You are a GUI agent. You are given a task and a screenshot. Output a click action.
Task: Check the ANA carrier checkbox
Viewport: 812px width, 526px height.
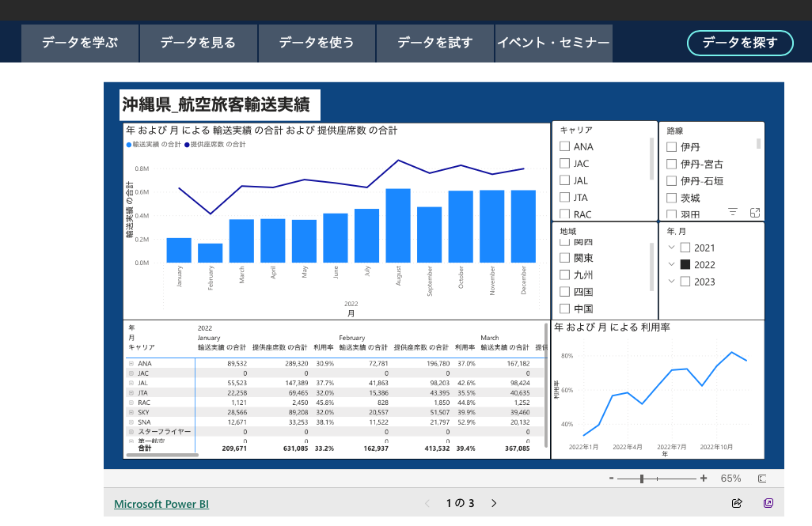pos(564,146)
